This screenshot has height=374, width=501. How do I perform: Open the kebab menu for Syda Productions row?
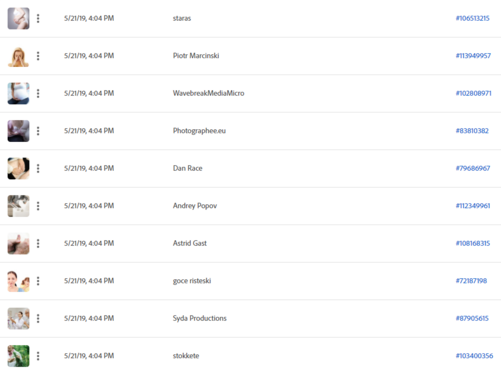pyautogui.click(x=38, y=318)
